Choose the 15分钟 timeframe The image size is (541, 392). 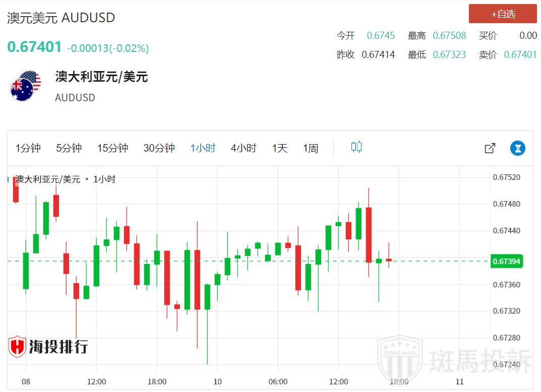click(x=112, y=148)
